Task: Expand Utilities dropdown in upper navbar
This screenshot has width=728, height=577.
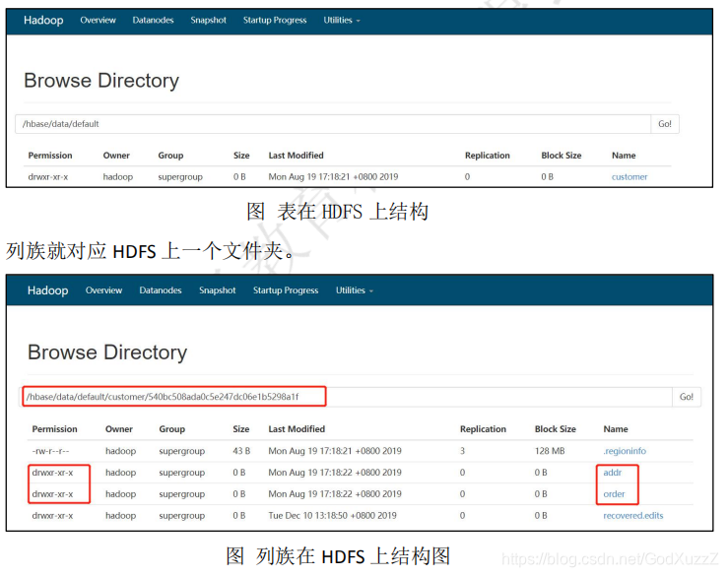Action: pyautogui.click(x=342, y=20)
